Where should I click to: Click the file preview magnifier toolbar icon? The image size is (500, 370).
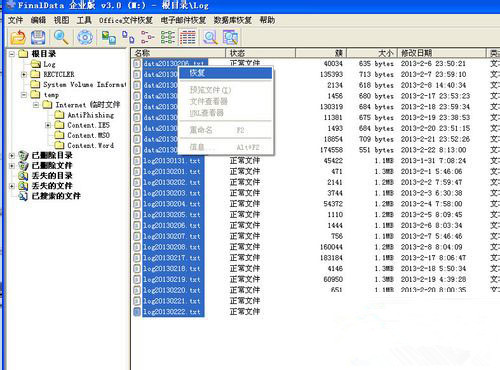(x=210, y=37)
